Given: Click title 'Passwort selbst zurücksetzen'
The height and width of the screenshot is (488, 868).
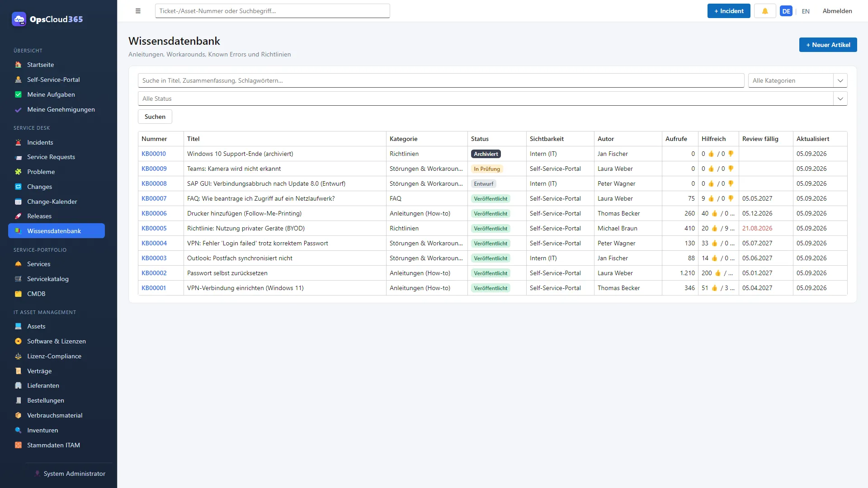Looking at the screenshot, I should pos(227,273).
